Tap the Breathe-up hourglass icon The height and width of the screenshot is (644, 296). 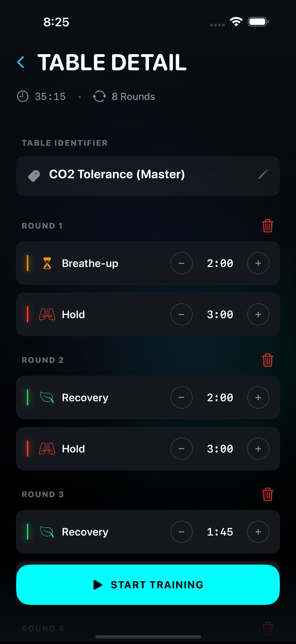47,263
